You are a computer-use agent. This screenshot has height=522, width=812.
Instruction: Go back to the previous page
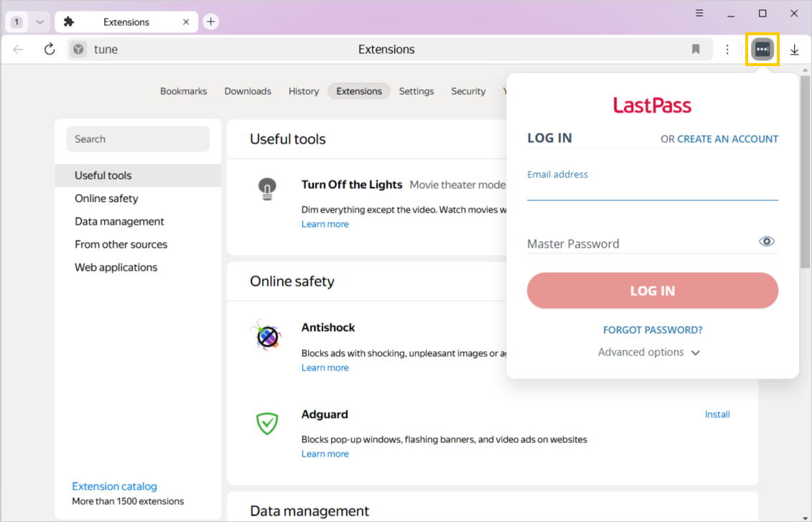click(x=19, y=49)
